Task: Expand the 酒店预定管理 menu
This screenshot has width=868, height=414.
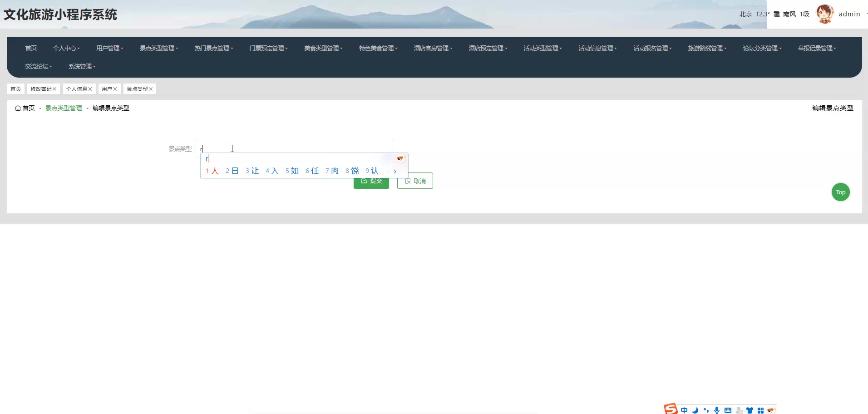Action: pyautogui.click(x=488, y=48)
